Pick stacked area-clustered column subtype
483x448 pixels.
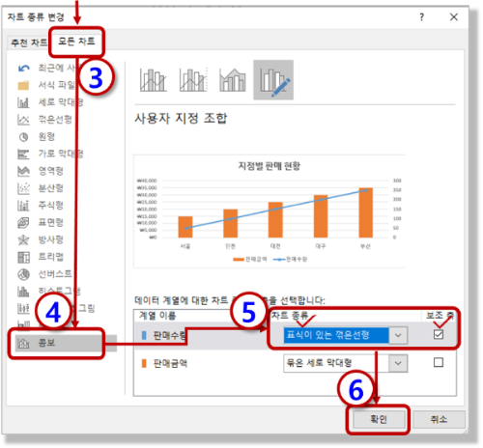233,80
